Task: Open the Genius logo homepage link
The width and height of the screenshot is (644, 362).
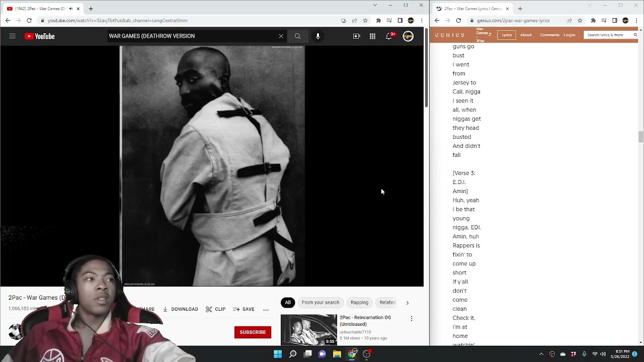Action: point(450,35)
